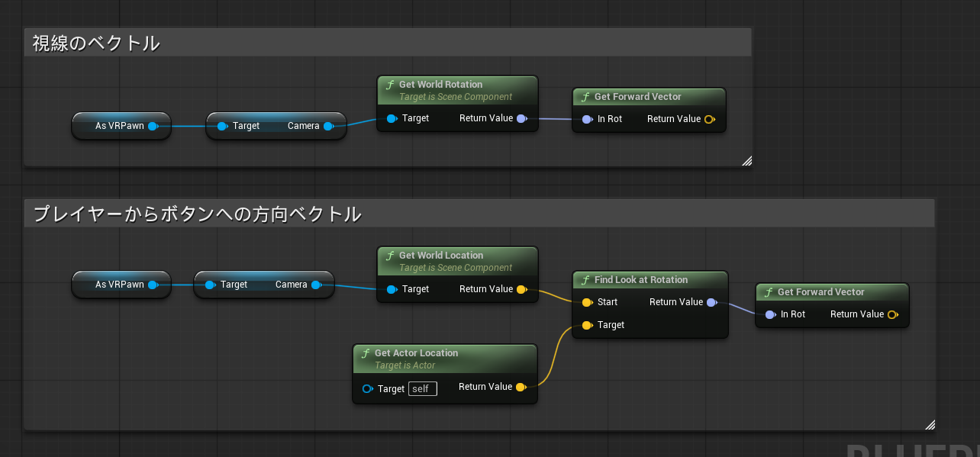Click function icon on Find Look at Rotation node

(585, 280)
